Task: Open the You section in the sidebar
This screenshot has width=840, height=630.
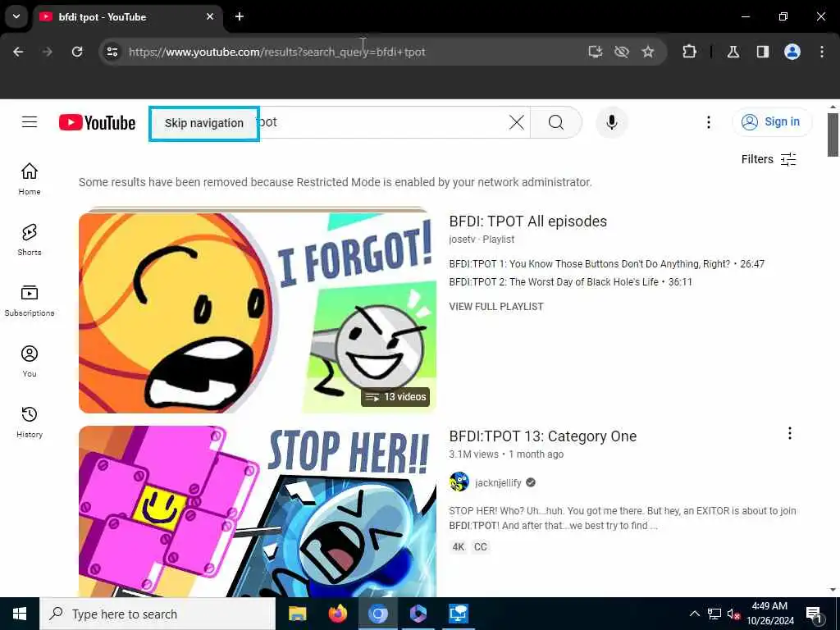Action: 30,361
